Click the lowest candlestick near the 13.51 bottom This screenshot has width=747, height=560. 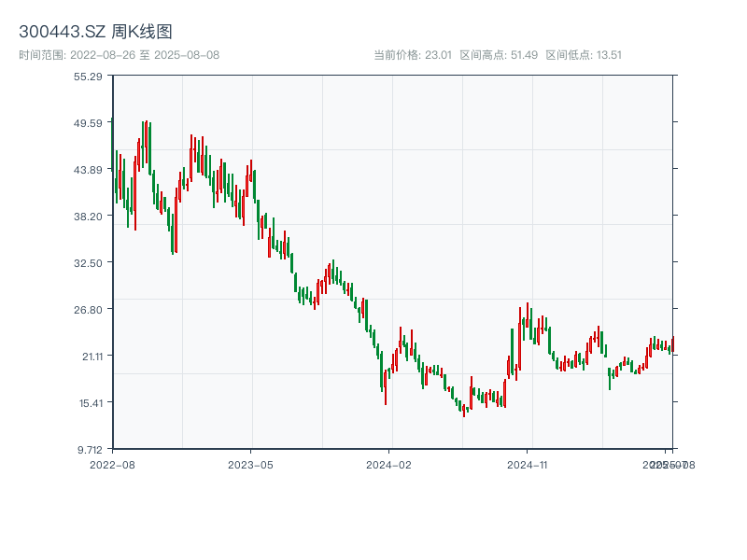click(x=464, y=409)
